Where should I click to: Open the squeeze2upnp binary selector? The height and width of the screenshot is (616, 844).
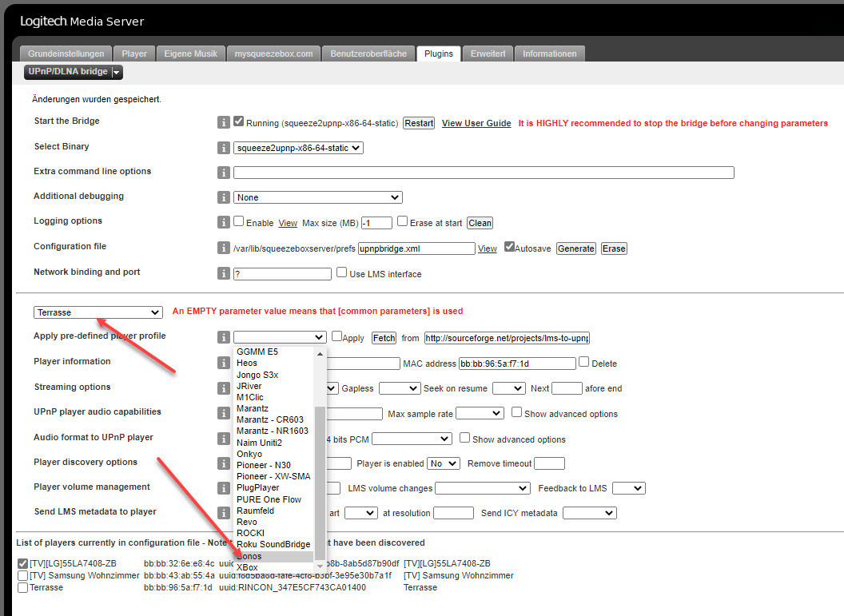(x=298, y=148)
